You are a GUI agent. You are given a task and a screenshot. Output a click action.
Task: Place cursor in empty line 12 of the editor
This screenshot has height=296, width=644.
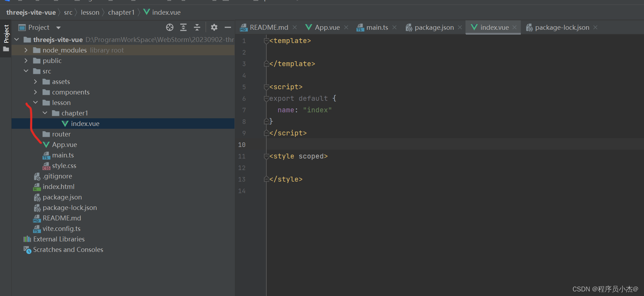pos(455,168)
